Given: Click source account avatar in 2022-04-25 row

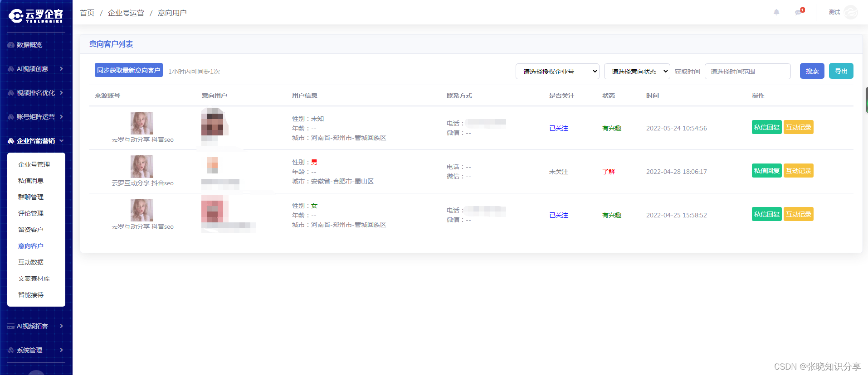Looking at the screenshot, I should click(142, 210).
